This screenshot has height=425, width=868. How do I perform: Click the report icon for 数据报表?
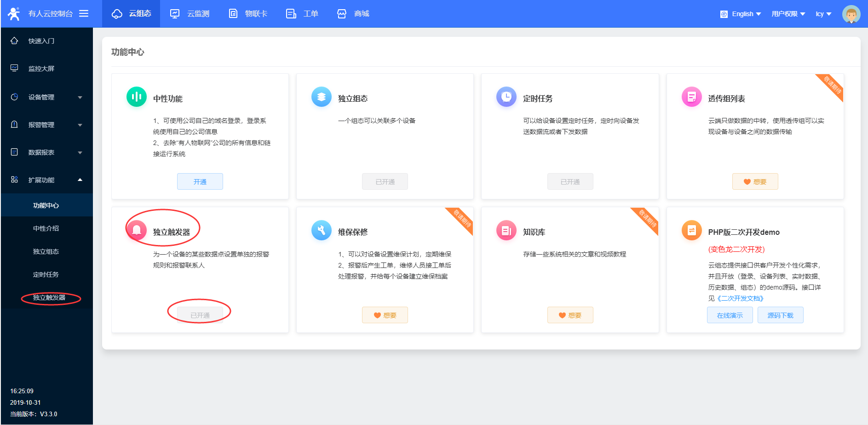click(x=14, y=152)
